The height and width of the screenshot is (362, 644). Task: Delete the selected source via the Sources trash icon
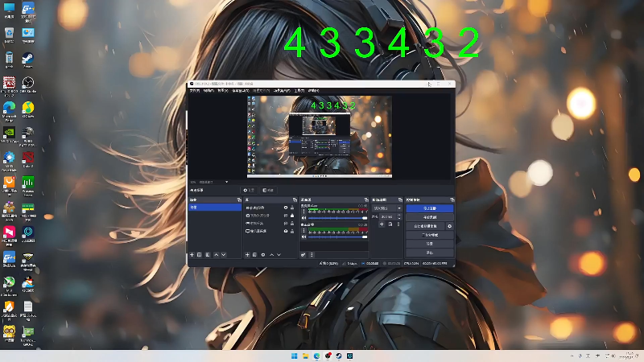point(254,255)
